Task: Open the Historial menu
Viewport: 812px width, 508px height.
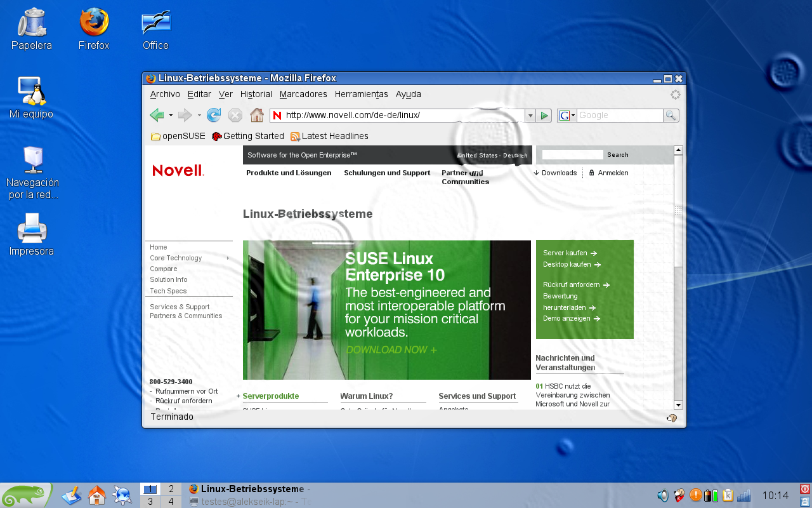Action: click(256, 94)
